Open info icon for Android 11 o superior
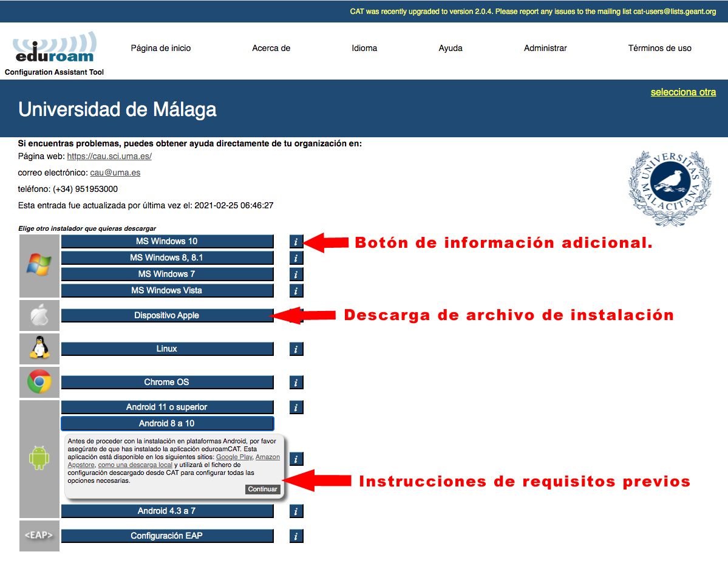The width and height of the screenshot is (728, 580). pos(296,408)
